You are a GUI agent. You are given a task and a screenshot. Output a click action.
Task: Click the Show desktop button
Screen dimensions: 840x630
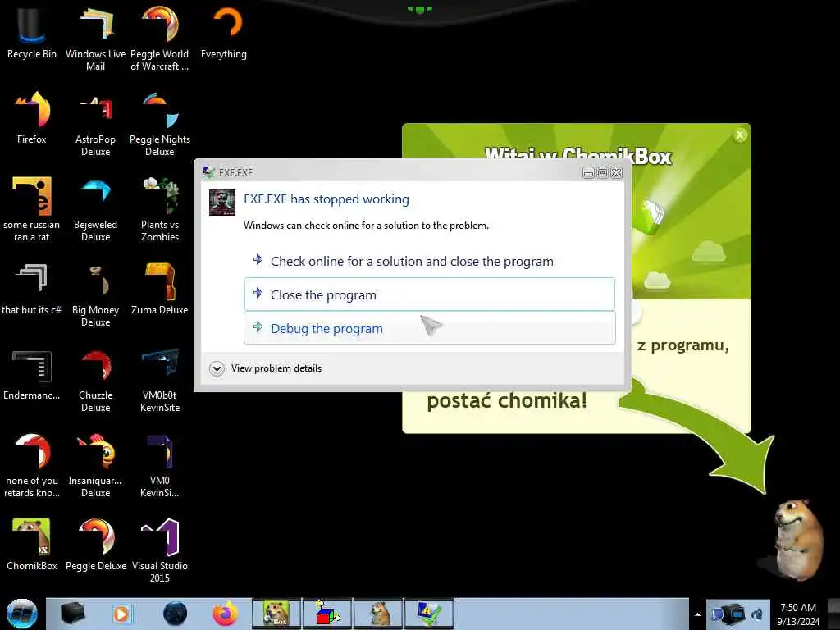pos(833,614)
